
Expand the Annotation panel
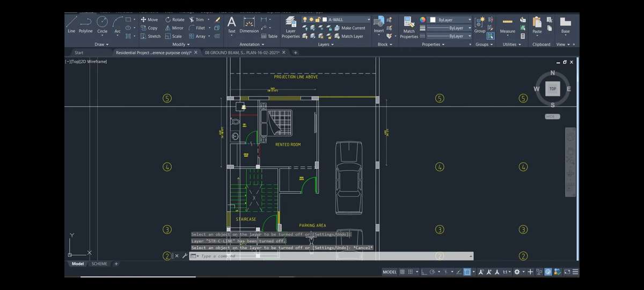tap(252, 45)
